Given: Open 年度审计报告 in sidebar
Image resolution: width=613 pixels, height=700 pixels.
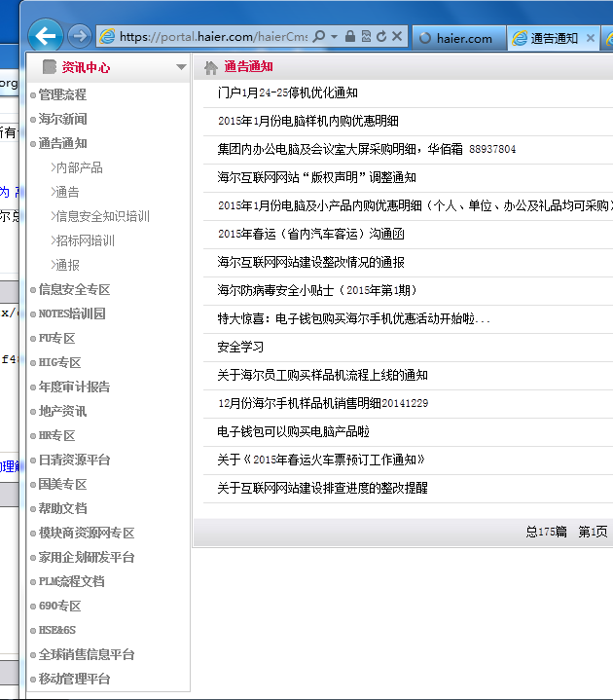Looking at the screenshot, I should (x=74, y=387).
